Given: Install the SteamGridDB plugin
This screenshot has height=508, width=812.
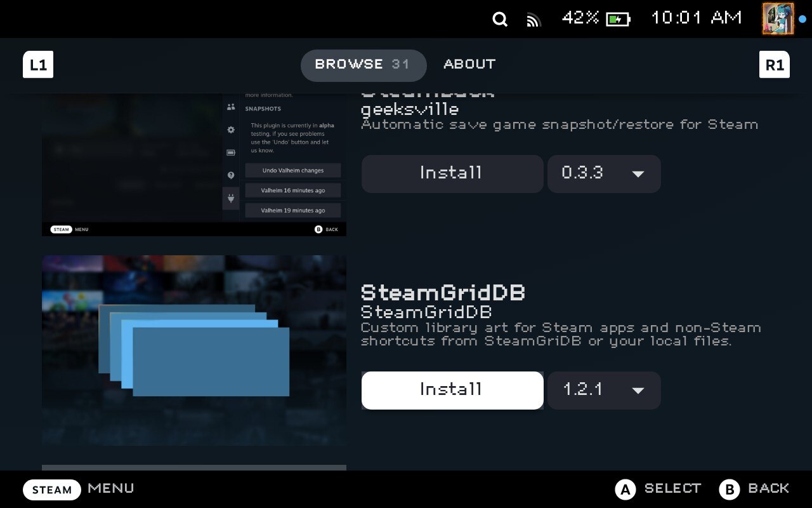Looking at the screenshot, I should (452, 390).
